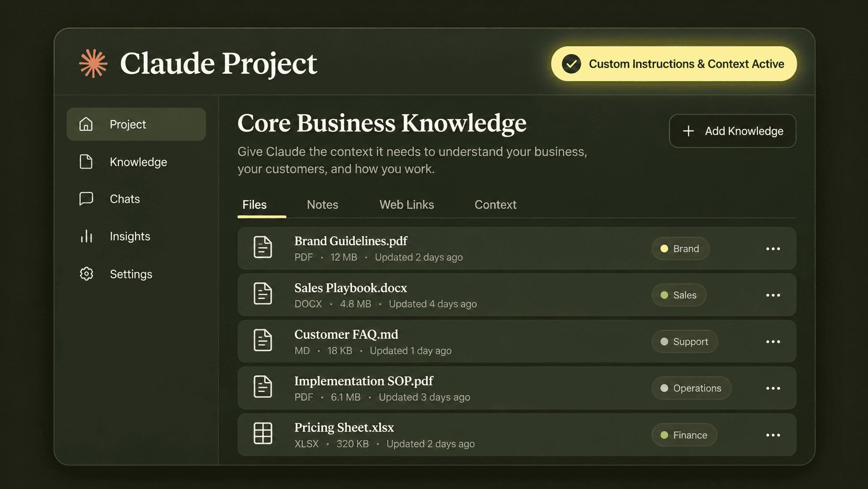
Task: Switch to the Notes tab
Action: pos(322,205)
